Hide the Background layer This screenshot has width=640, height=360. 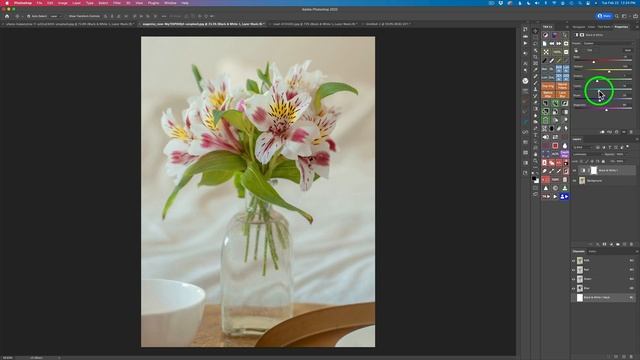coord(574,180)
